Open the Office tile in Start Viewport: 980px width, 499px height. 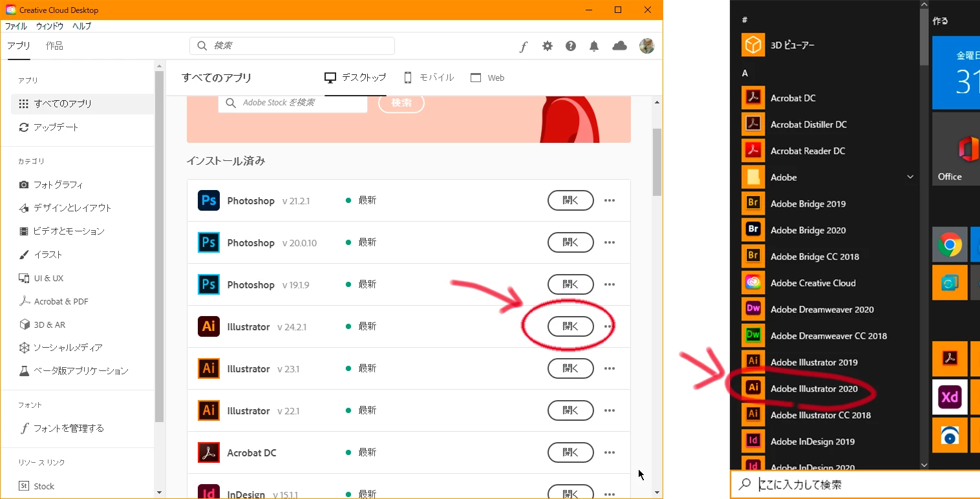[x=956, y=148]
